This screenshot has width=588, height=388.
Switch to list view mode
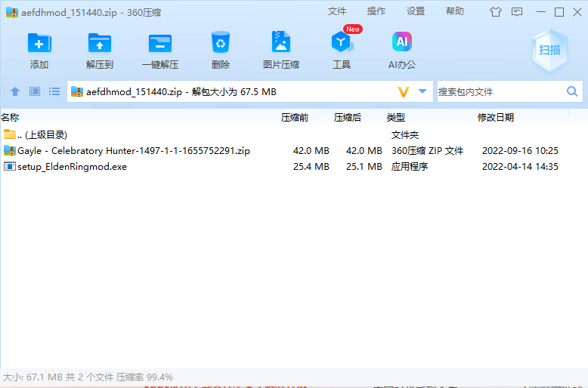click(x=54, y=91)
